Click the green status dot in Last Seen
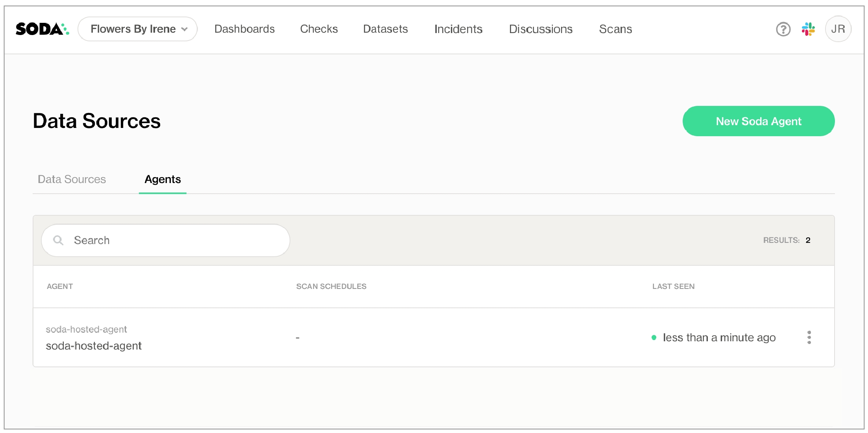868x433 pixels. tap(654, 337)
